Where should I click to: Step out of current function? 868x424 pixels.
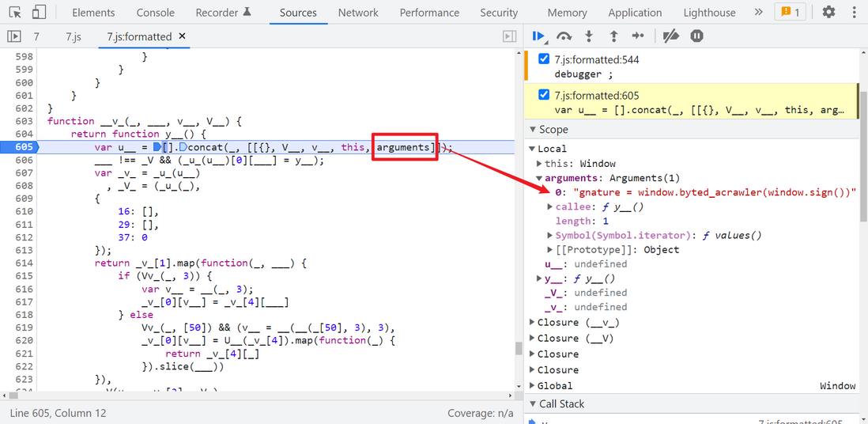tap(613, 36)
